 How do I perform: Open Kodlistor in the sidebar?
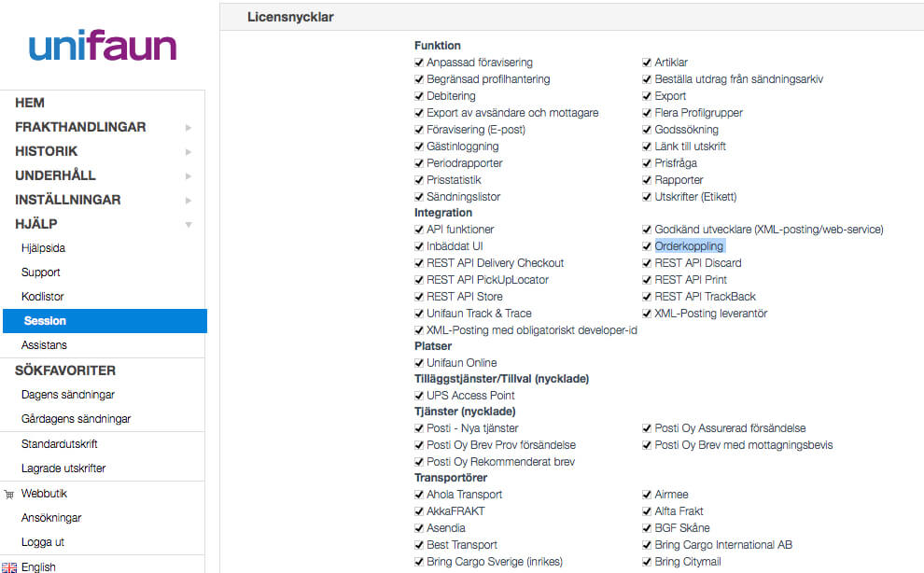point(42,296)
